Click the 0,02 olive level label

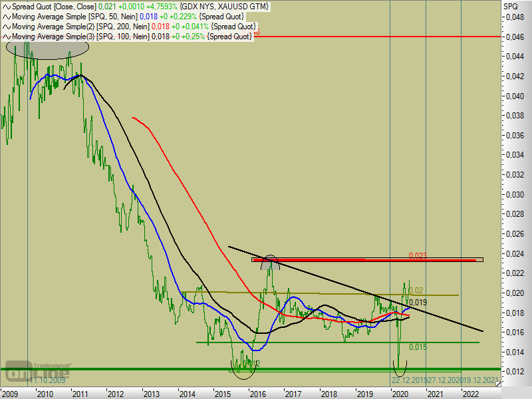tap(416, 291)
